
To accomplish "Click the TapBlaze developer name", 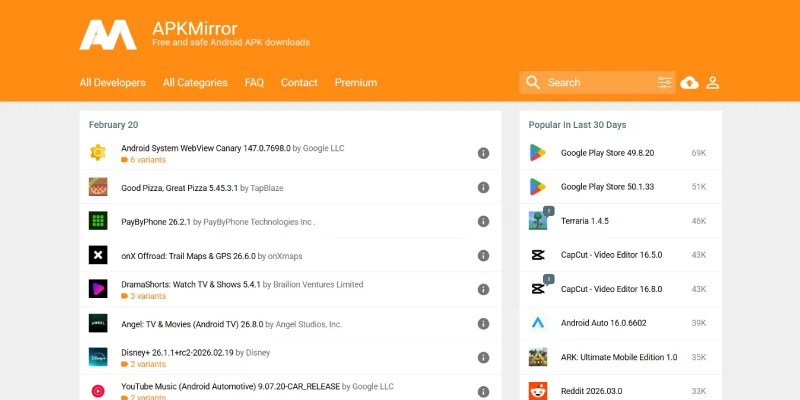I will click(x=266, y=188).
